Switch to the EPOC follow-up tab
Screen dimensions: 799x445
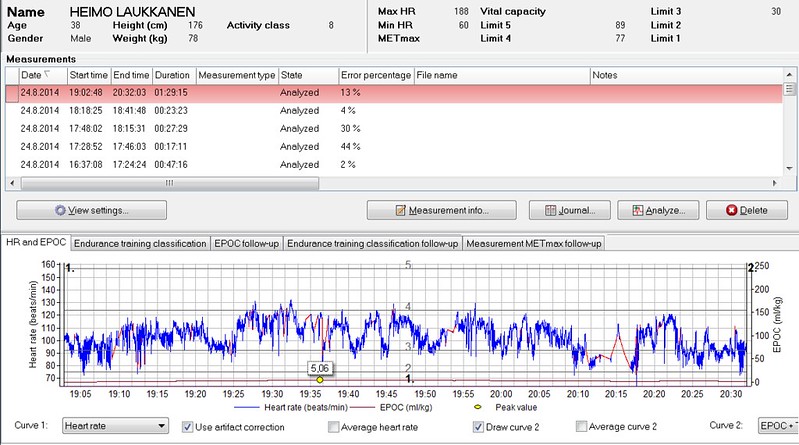247,244
